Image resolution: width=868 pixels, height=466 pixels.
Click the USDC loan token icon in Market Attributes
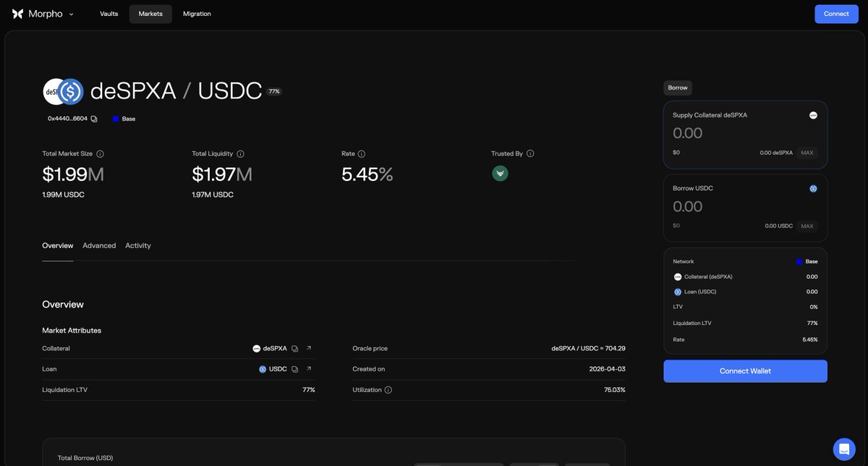pyautogui.click(x=263, y=369)
